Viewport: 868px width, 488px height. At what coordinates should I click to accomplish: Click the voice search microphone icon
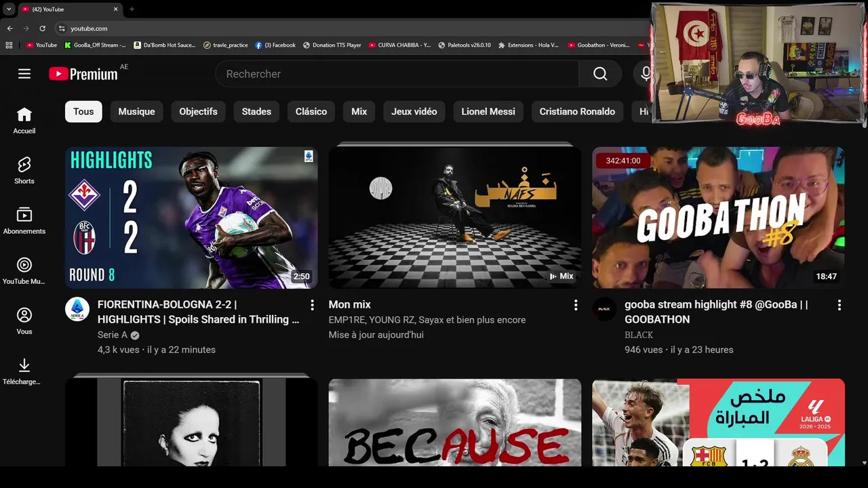click(645, 74)
